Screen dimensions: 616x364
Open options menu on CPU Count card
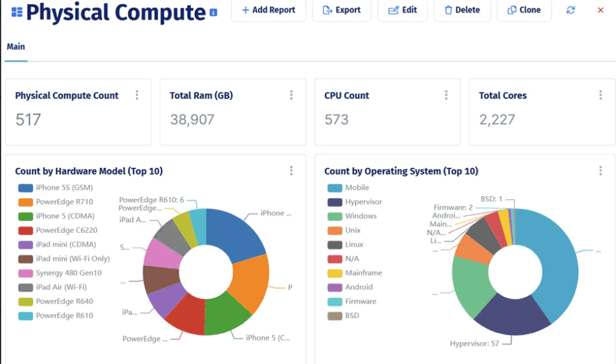(x=446, y=94)
